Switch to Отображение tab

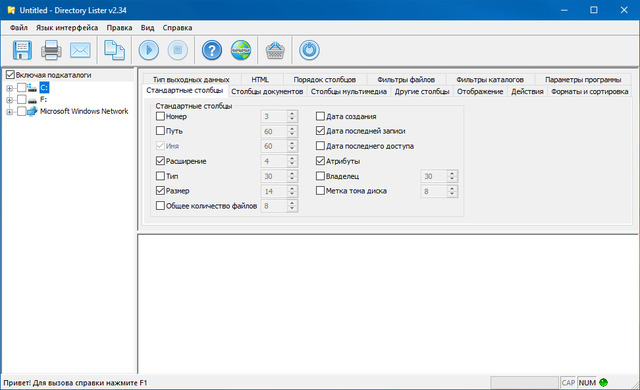[x=480, y=91]
